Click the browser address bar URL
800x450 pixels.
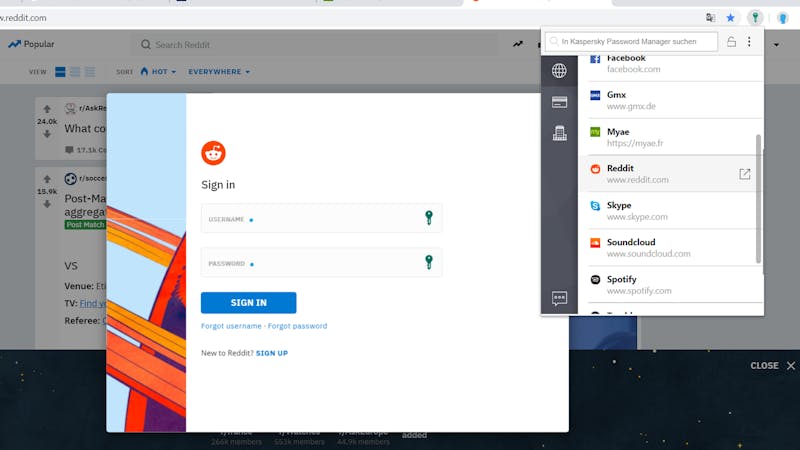[23, 18]
